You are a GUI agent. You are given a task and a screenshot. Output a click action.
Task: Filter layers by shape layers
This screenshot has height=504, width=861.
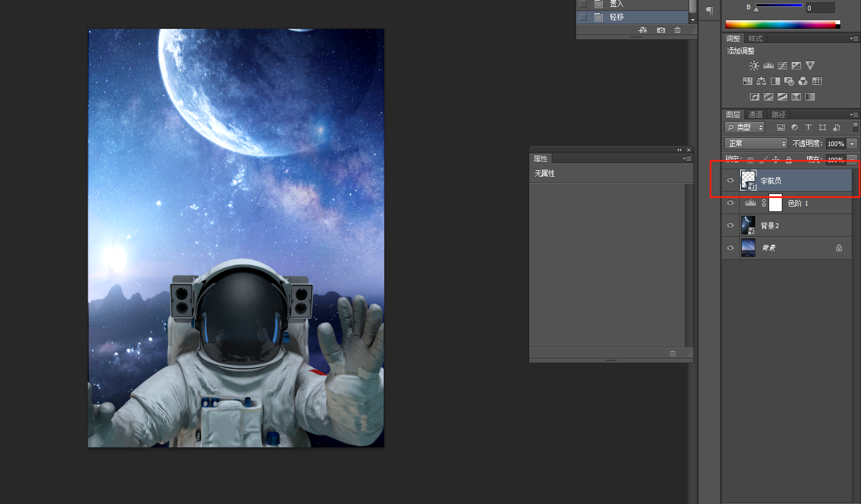822,128
